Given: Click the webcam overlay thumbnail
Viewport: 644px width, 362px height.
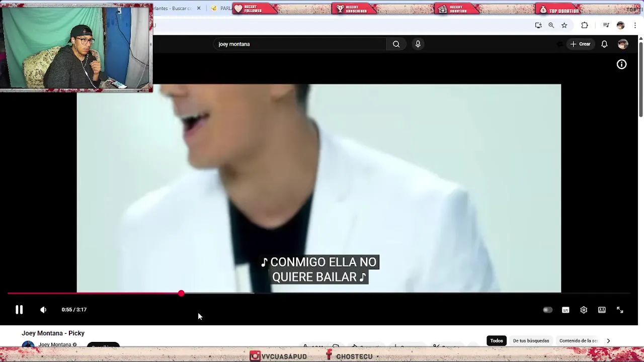Looking at the screenshot, I should point(76,48).
